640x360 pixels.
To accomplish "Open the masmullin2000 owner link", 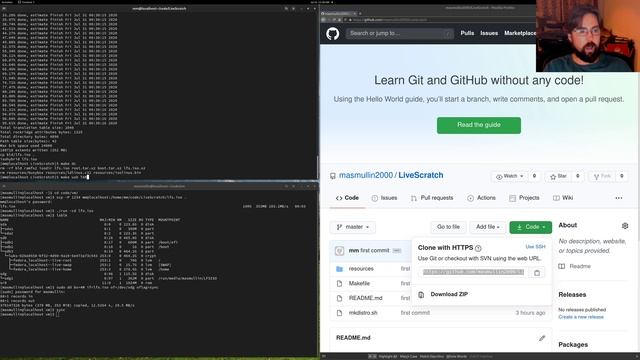I will click(x=366, y=175).
